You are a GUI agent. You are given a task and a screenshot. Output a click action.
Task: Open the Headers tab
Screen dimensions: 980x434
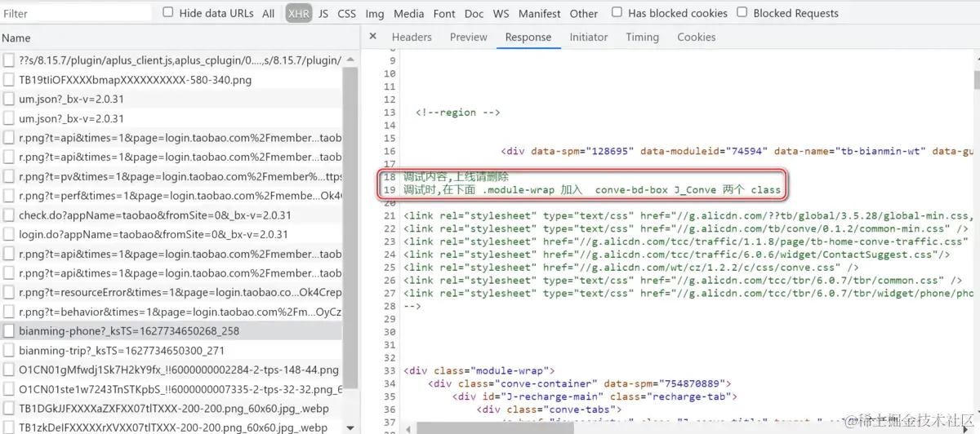(x=412, y=37)
